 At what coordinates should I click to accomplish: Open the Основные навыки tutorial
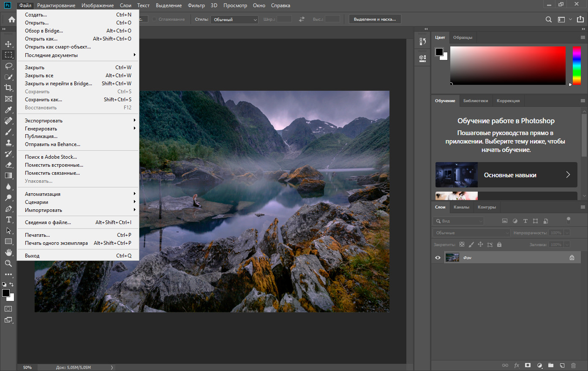[x=506, y=175]
